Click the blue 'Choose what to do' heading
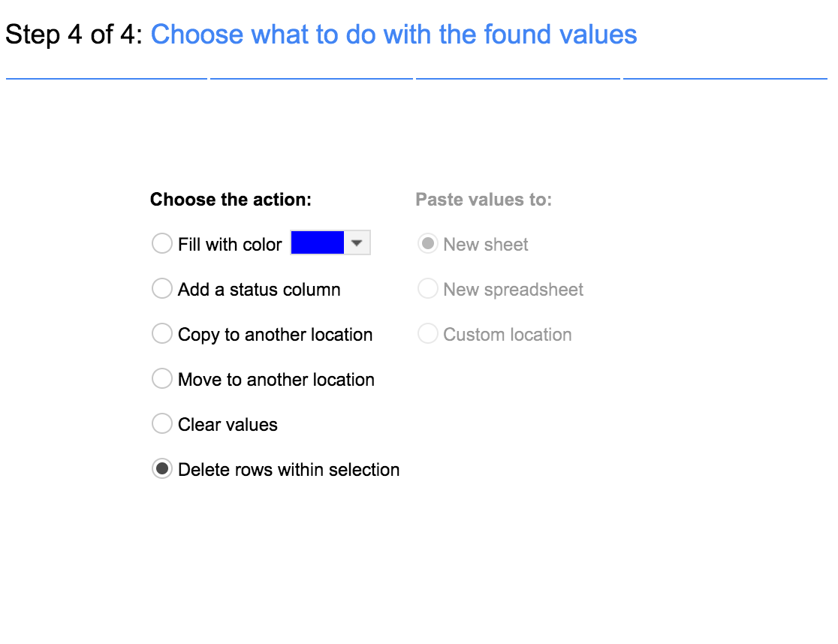 (x=393, y=35)
